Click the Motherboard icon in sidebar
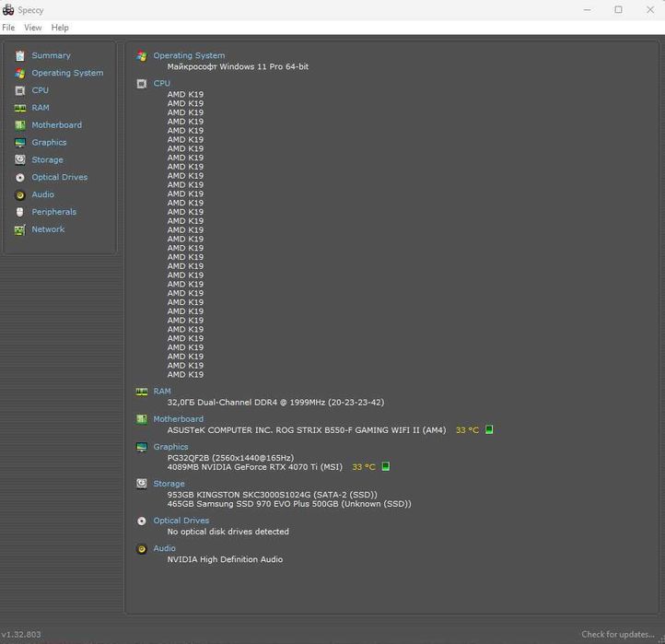Viewport: 665px width, 644px height. 20,125
